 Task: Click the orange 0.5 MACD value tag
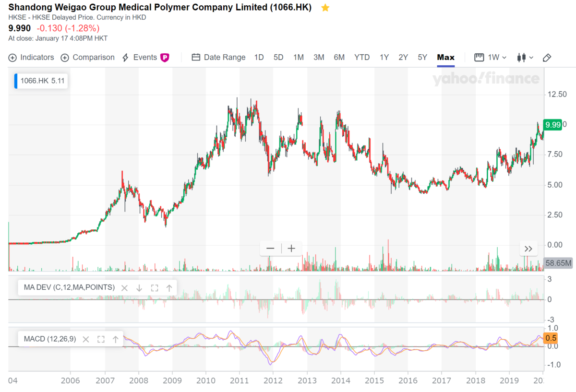click(551, 338)
